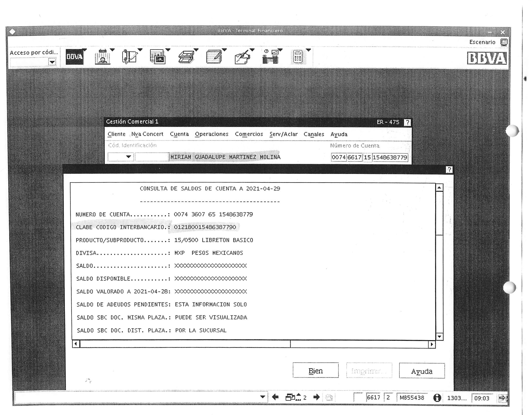Click the account field showing 15
Image resolution: width=532 pixels, height=415 pixels.
pos(367,157)
